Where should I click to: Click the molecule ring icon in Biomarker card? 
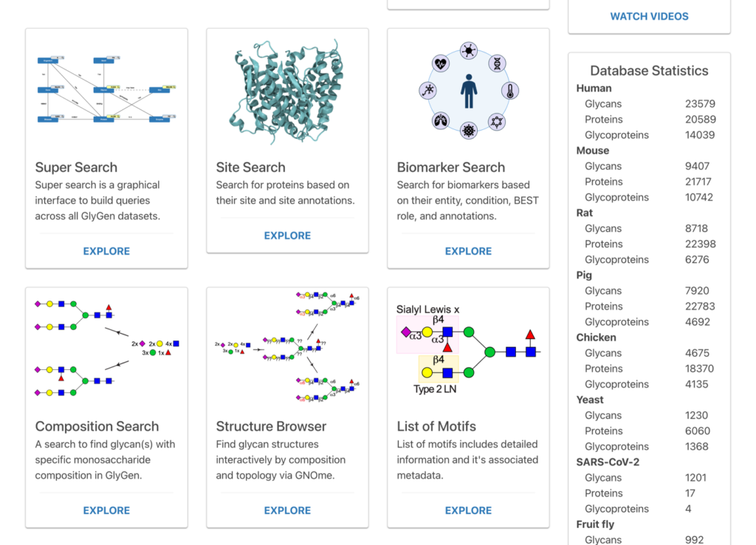pyautogui.click(x=497, y=120)
